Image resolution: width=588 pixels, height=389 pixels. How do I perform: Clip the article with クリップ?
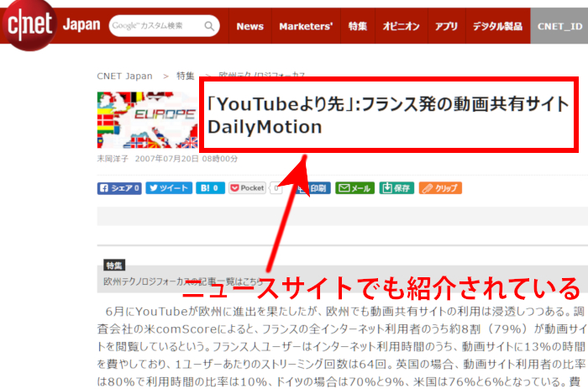click(x=440, y=188)
